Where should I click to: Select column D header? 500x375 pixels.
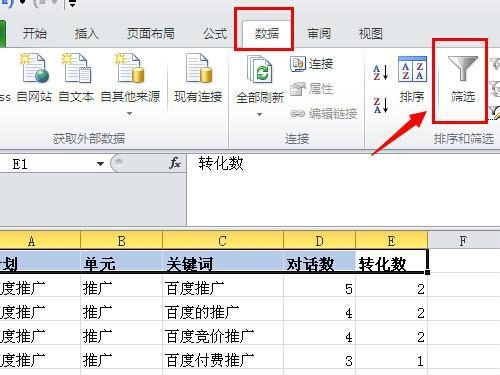point(319,241)
